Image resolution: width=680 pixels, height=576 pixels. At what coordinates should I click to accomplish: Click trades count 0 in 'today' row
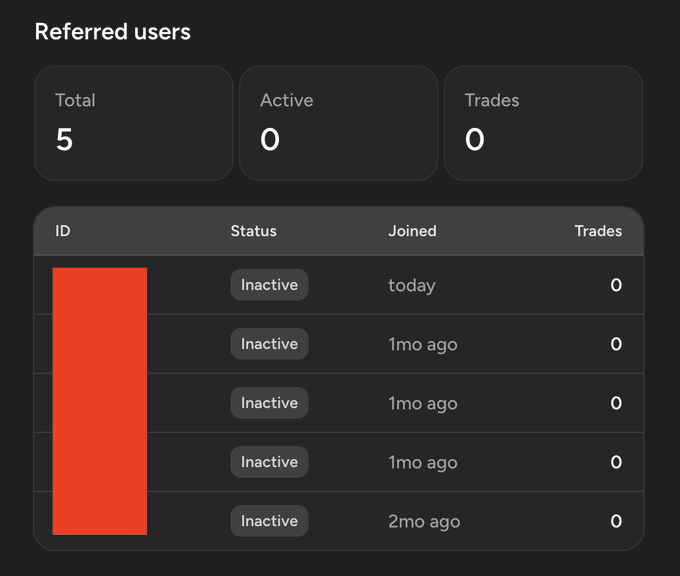[x=616, y=285]
